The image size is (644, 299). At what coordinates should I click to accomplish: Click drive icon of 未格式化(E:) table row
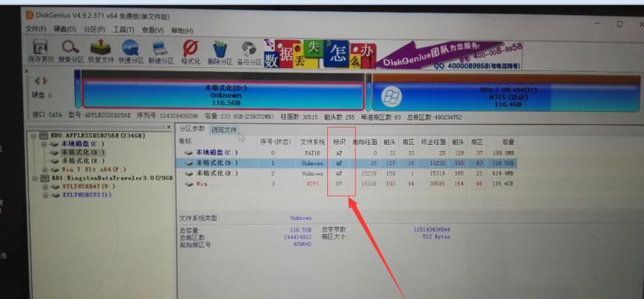point(188,173)
